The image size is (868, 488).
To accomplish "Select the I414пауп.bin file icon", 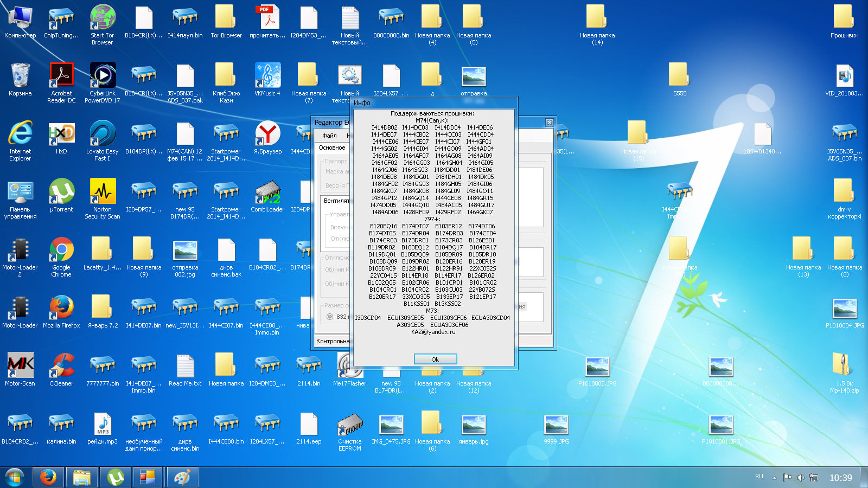I will [185, 22].
